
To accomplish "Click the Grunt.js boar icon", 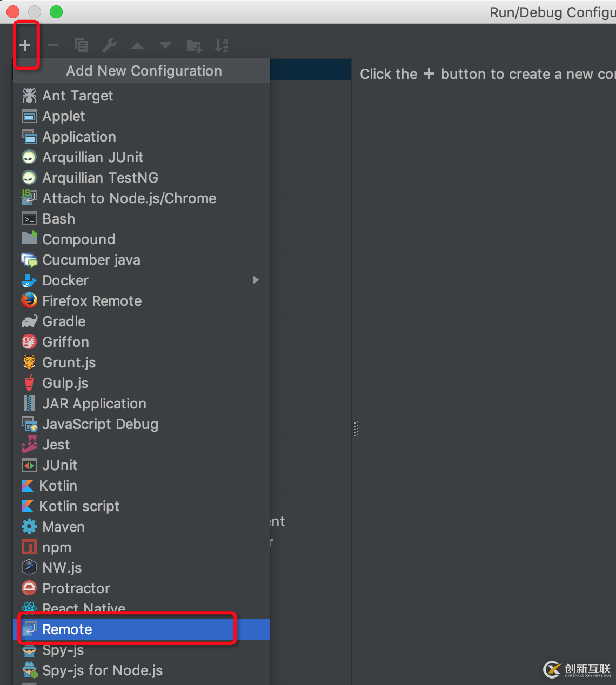I will point(29,362).
